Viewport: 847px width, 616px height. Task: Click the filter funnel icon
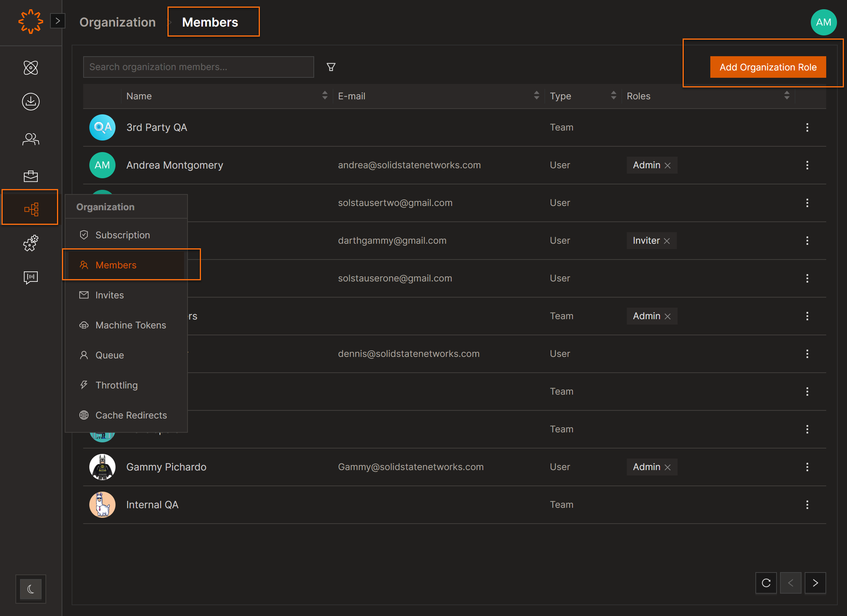click(331, 67)
